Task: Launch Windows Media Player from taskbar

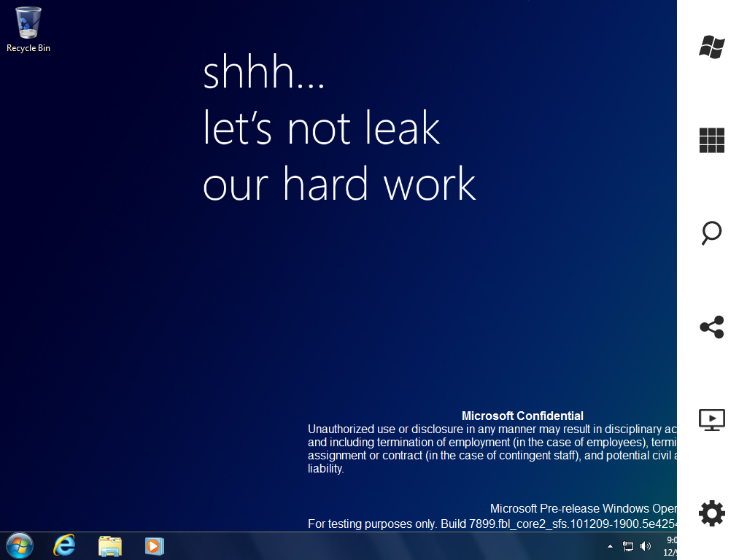Action: [155, 546]
